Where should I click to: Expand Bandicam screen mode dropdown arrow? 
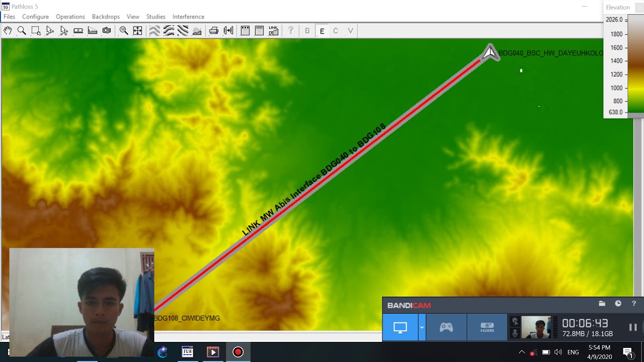click(422, 327)
